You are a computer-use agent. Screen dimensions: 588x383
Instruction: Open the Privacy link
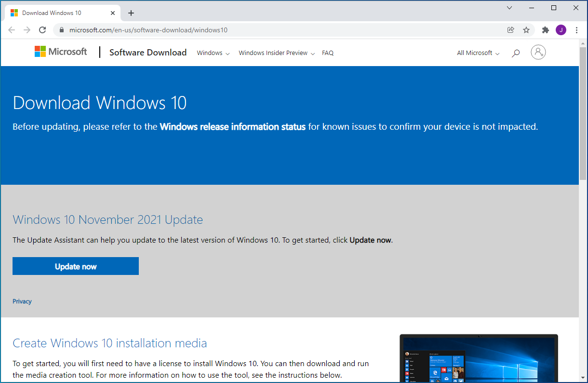(x=22, y=301)
